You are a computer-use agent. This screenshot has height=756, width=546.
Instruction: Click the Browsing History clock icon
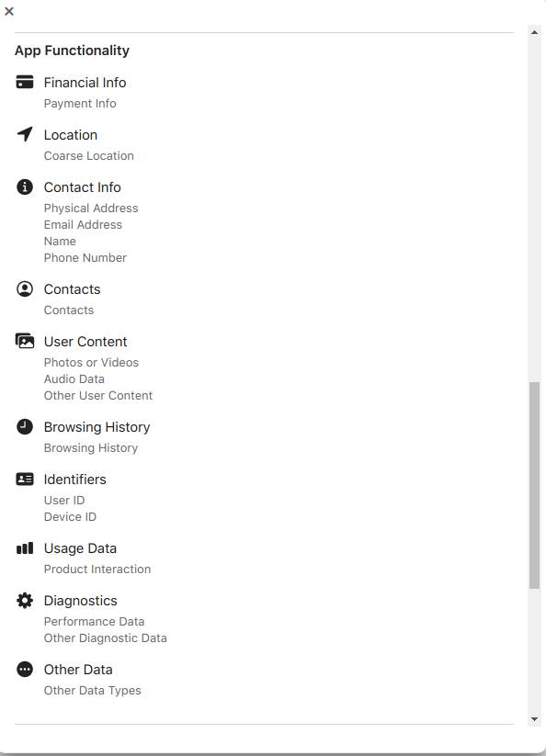26,426
